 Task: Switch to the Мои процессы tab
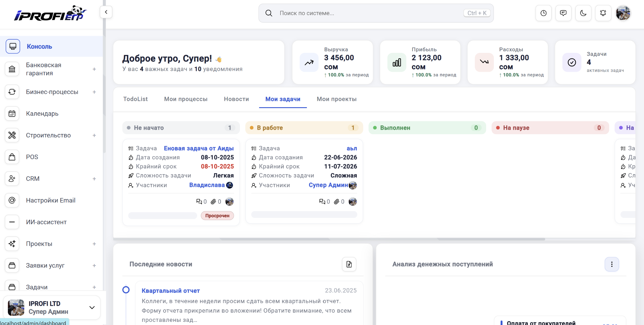[x=186, y=99]
